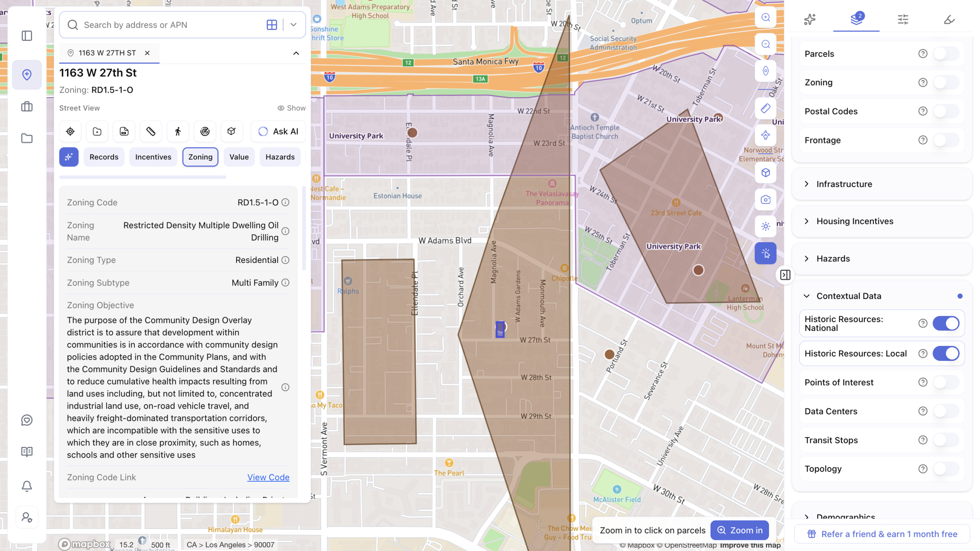Select the Value tab
980x551 pixels.
click(x=239, y=157)
